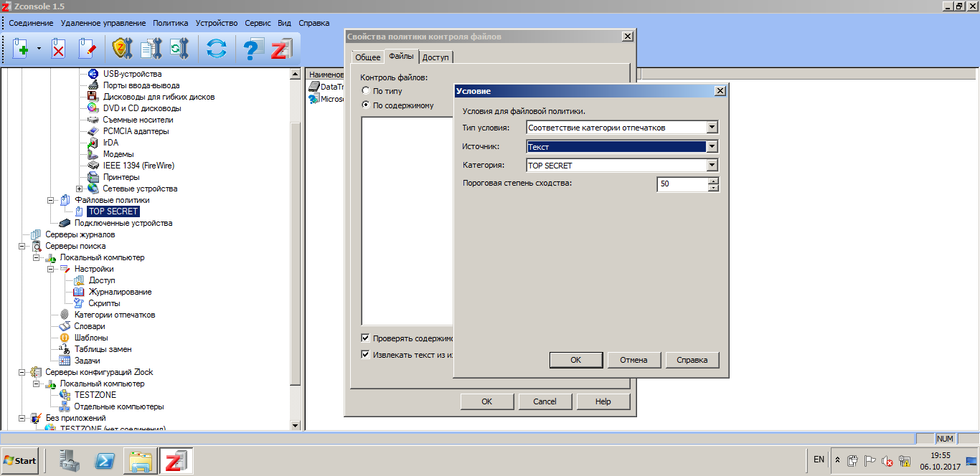
Task: Open help via blue question mark icon
Action: pyautogui.click(x=253, y=49)
